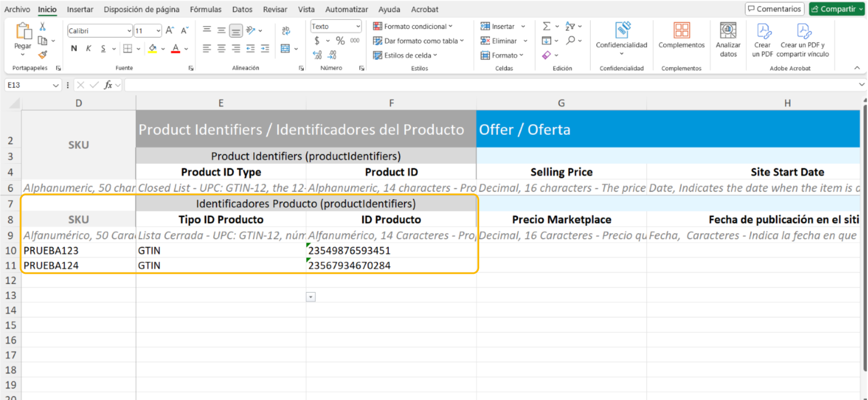The width and height of the screenshot is (868, 400).
Task: Click the insert function fx icon
Action: click(x=108, y=85)
